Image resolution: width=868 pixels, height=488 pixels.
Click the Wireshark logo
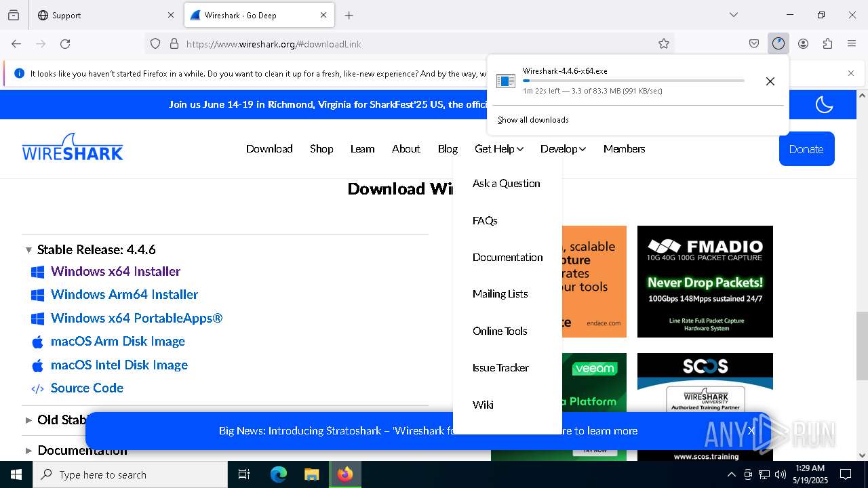[73, 148]
